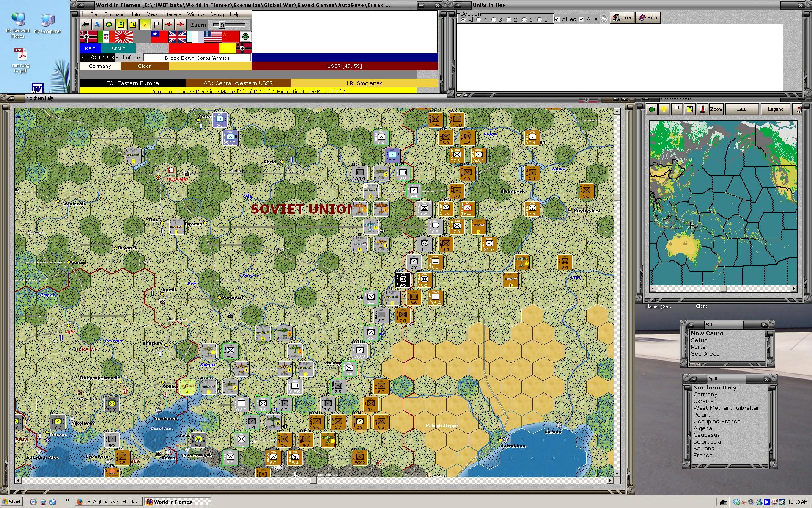Select Northern Italy in the MV list
The height and width of the screenshot is (508, 812).
pos(715,388)
